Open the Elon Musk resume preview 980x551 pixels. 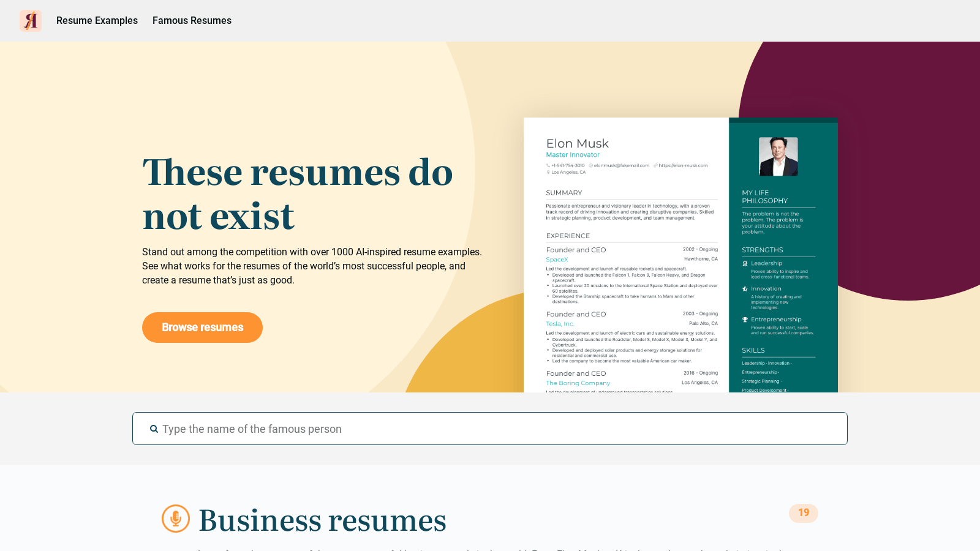680,255
